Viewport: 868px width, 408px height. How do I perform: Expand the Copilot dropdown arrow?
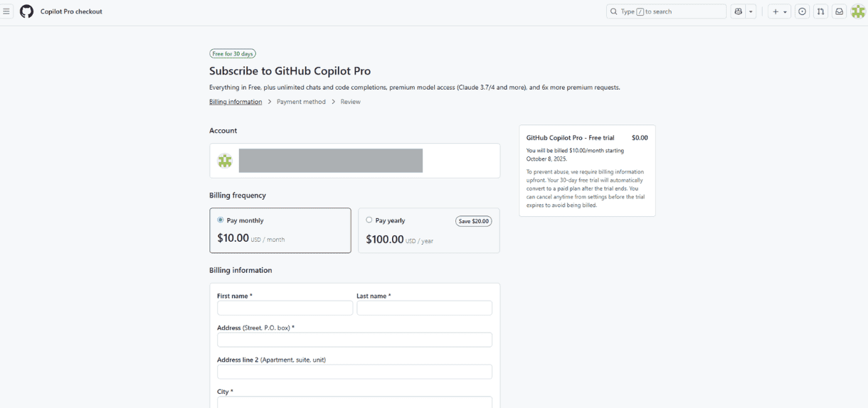pos(751,11)
